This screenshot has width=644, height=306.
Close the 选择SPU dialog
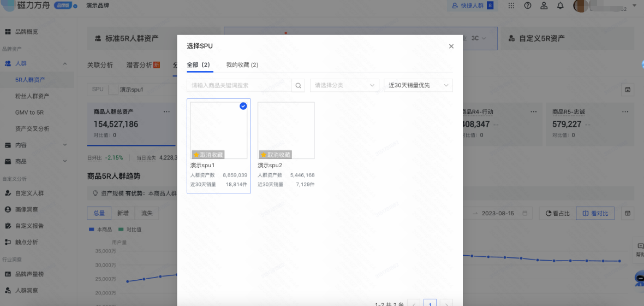click(x=451, y=46)
